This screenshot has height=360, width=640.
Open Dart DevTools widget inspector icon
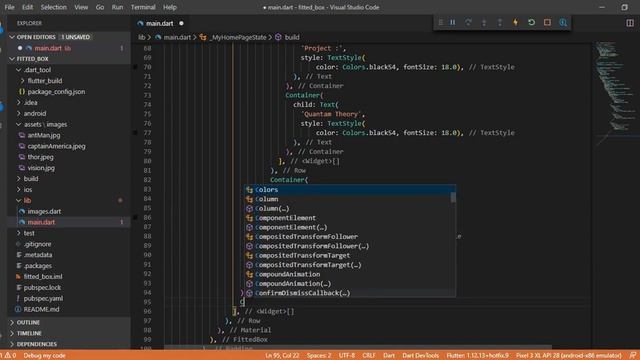click(x=563, y=22)
